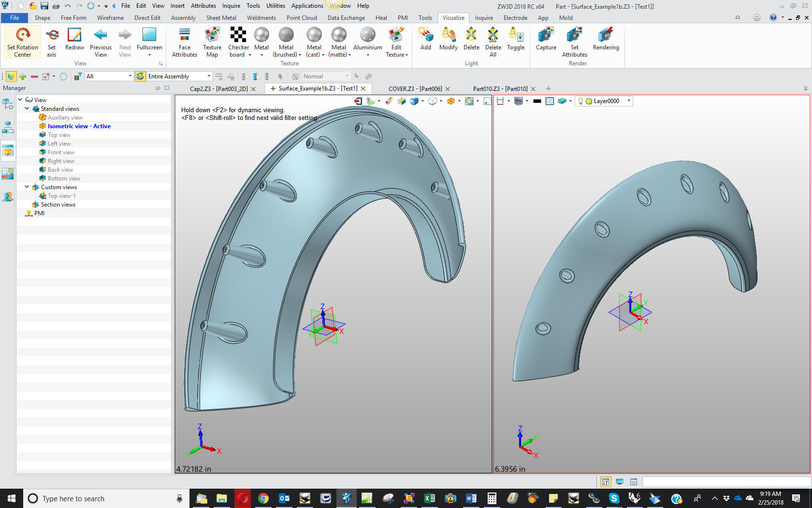Screen dimensions: 812x508
Task: Apply the Aluminium texture
Action: [368, 39]
